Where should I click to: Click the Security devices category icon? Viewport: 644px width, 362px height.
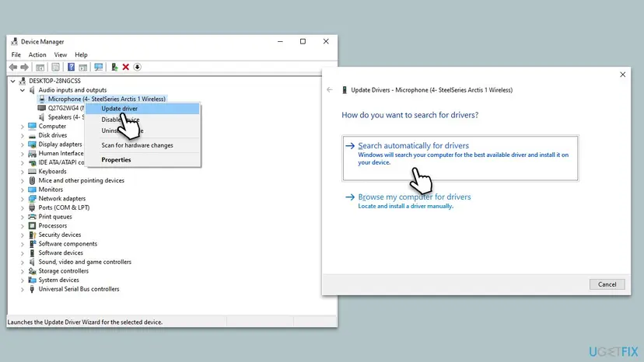tap(32, 235)
